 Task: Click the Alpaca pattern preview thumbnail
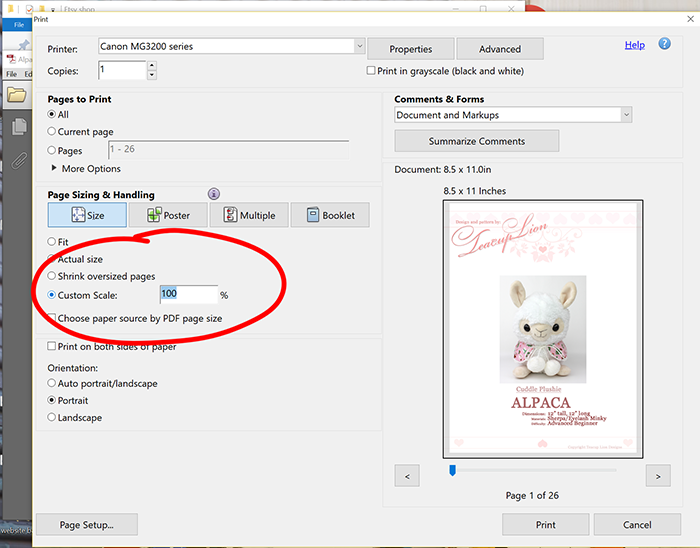pyautogui.click(x=542, y=329)
